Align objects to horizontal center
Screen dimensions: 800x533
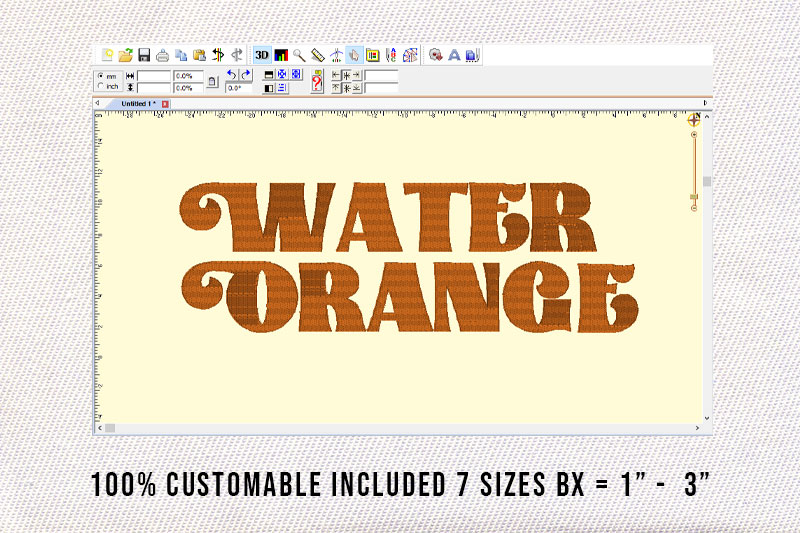(x=346, y=75)
